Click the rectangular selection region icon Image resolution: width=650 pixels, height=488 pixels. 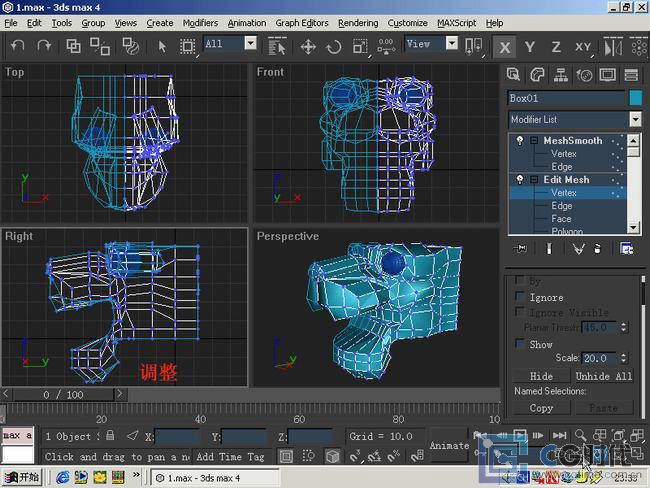click(x=187, y=46)
